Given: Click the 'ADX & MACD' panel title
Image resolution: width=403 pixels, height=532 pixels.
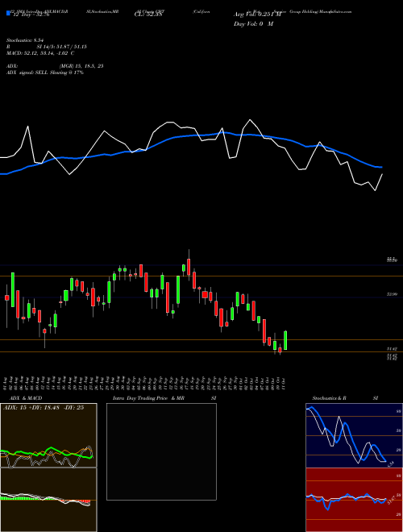Looking at the screenshot, I should [x=26, y=398].
